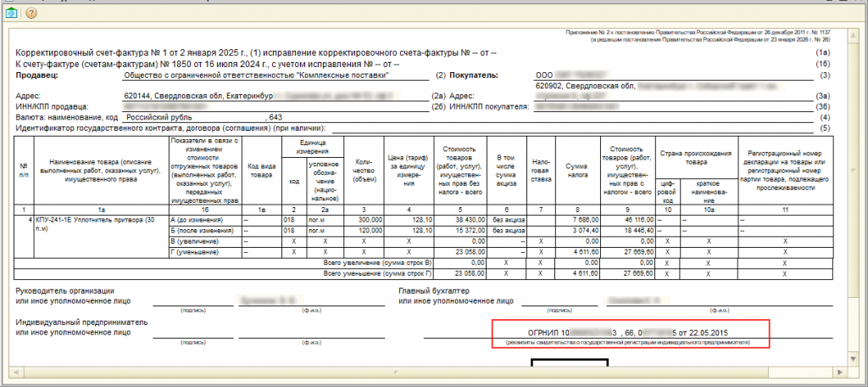Image resolution: width=868 pixels, height=387 pixels.
Task: Click 'Регистрационный номер декларации' column header
Action: [x=786, y=171]
